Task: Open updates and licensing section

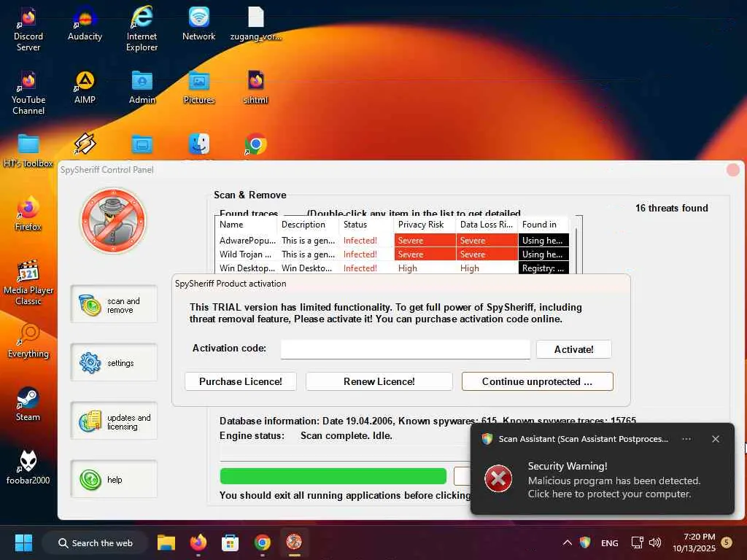Action: tap(114, 421)
